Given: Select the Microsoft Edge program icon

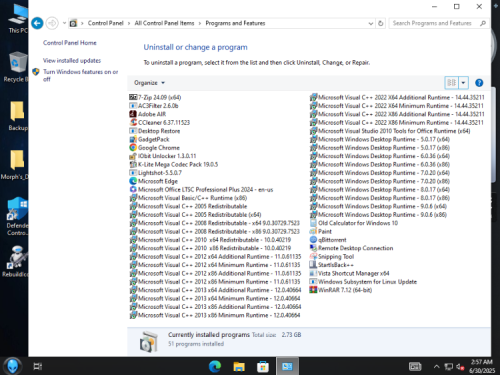Looking at the screenshot, I should click(133, 181).
